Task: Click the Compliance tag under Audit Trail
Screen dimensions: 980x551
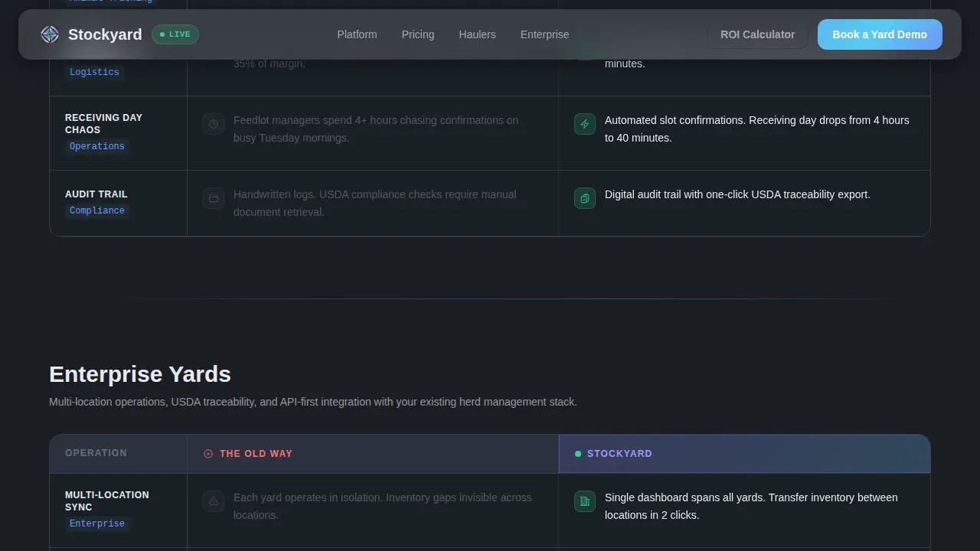Action: tap(96, 210)
